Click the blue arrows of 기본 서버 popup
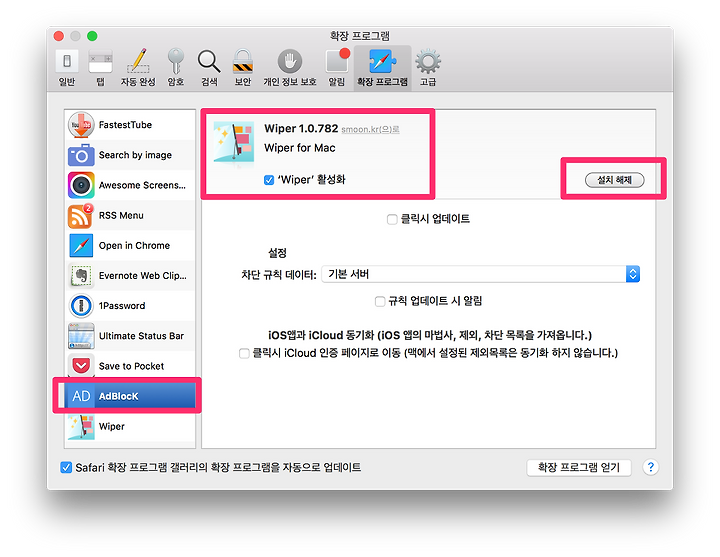 [x=633, y=274]
